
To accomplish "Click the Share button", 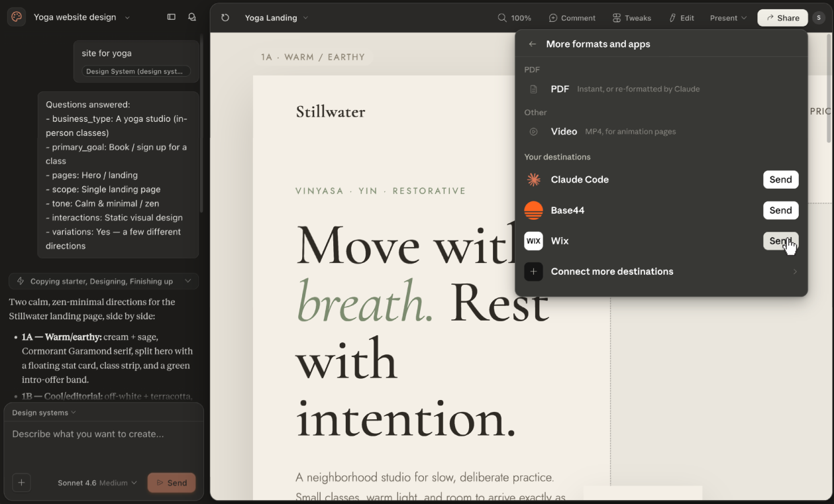I will pyautogui.click(x=782, y=18).
